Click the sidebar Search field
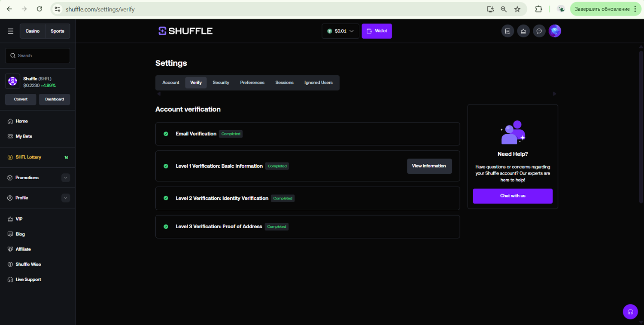Image resolution: width=644 pixels, height=325 pixels. click(38, 55)
